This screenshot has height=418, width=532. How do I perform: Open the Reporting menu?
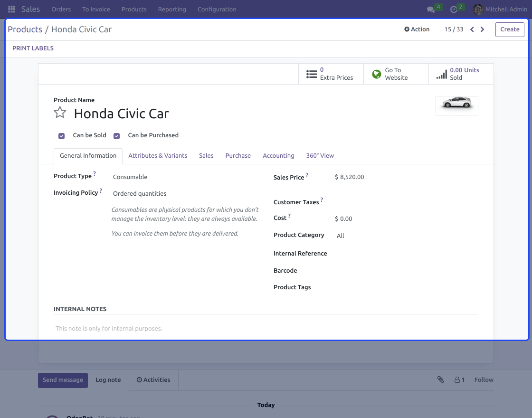click(x=172, y=9)
